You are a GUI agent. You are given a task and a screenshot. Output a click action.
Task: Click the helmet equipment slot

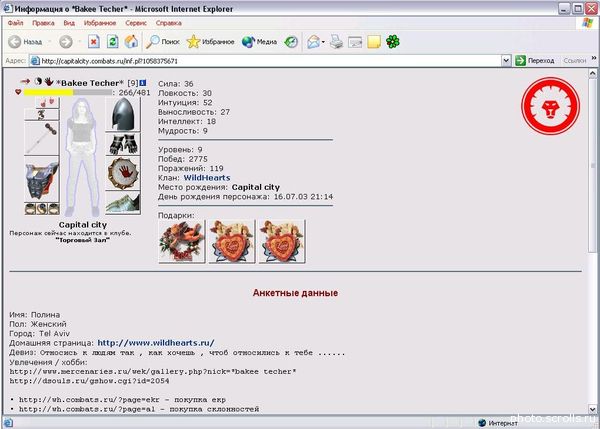pos(123,114)
